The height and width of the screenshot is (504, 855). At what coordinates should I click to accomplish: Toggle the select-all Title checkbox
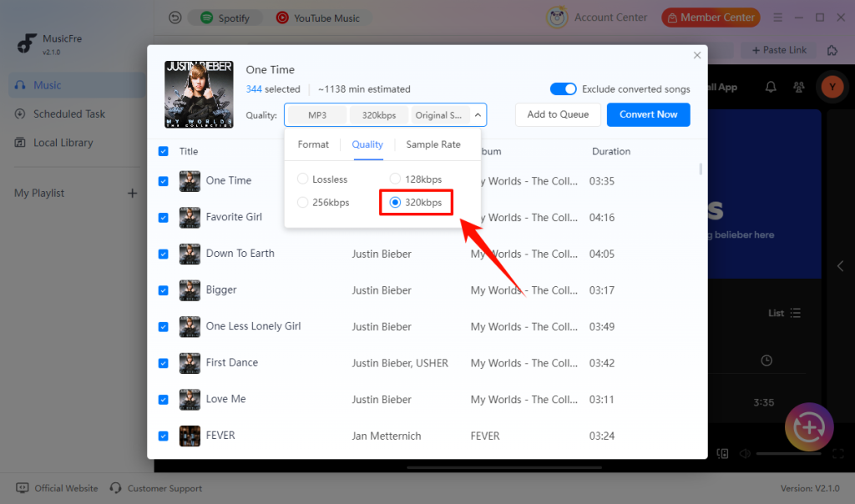(163, 152)
